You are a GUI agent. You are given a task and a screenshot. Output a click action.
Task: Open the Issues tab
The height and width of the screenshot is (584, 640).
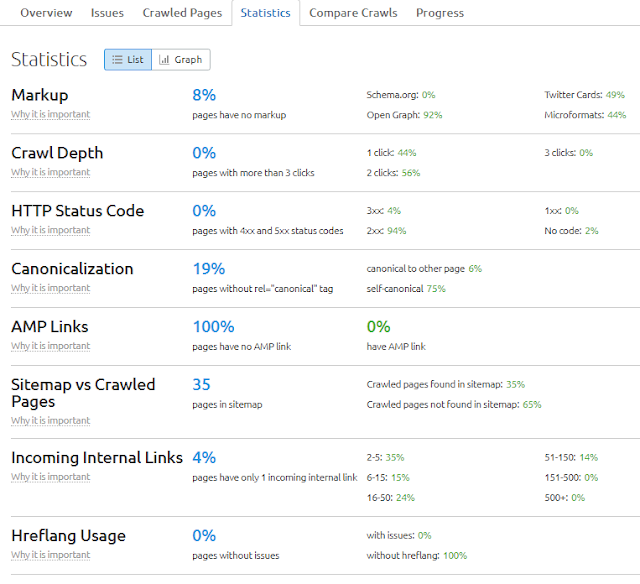click(x=107, y=13)
